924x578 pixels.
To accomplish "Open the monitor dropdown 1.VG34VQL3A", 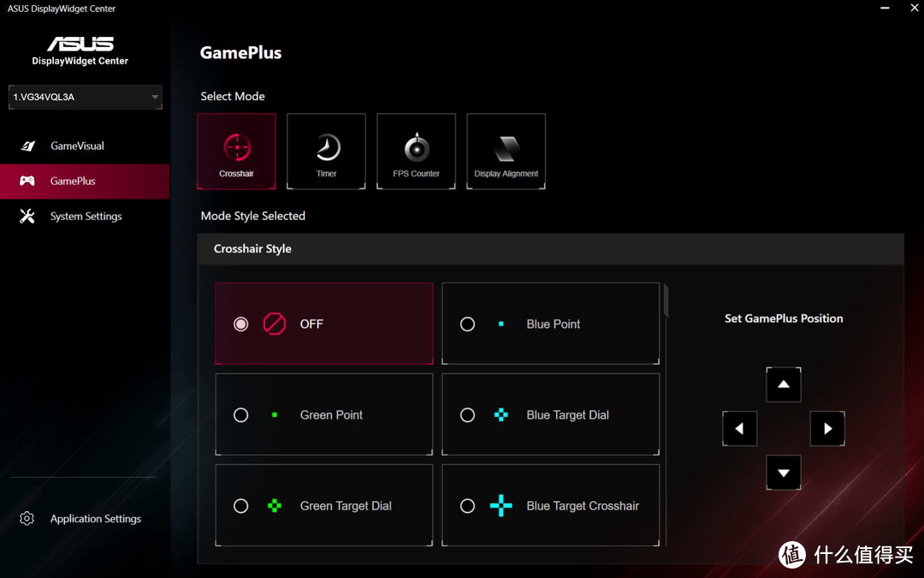I will click(86, 97).
